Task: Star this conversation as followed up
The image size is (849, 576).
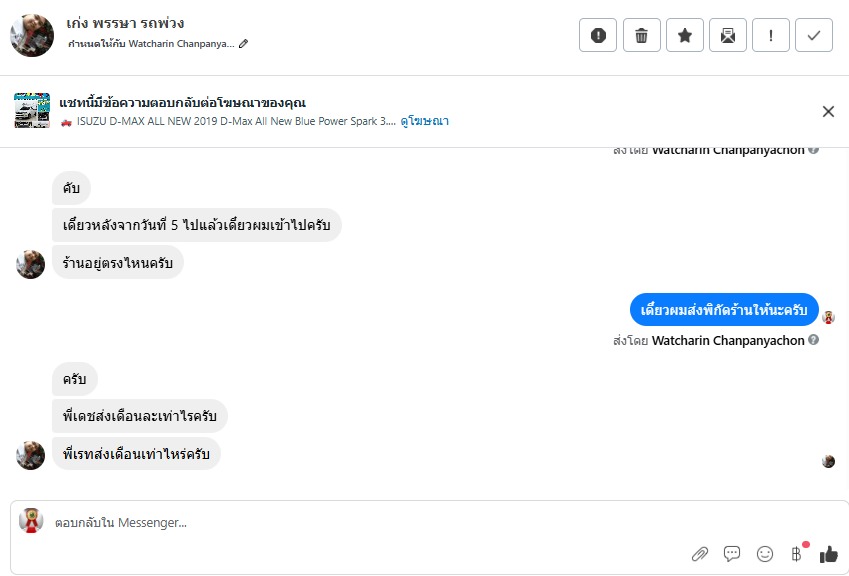Action: [x=685, y=35]
